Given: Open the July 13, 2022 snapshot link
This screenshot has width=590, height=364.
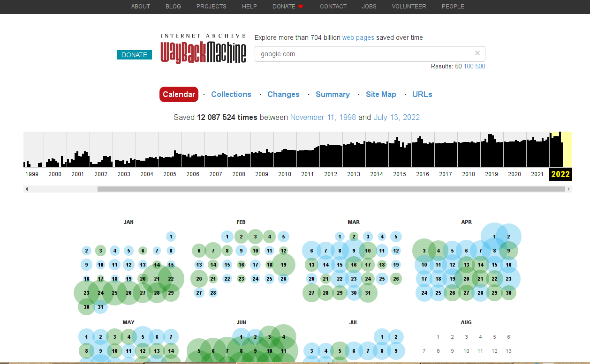Looking at the screenshot, I should click(x=397, y=117).
